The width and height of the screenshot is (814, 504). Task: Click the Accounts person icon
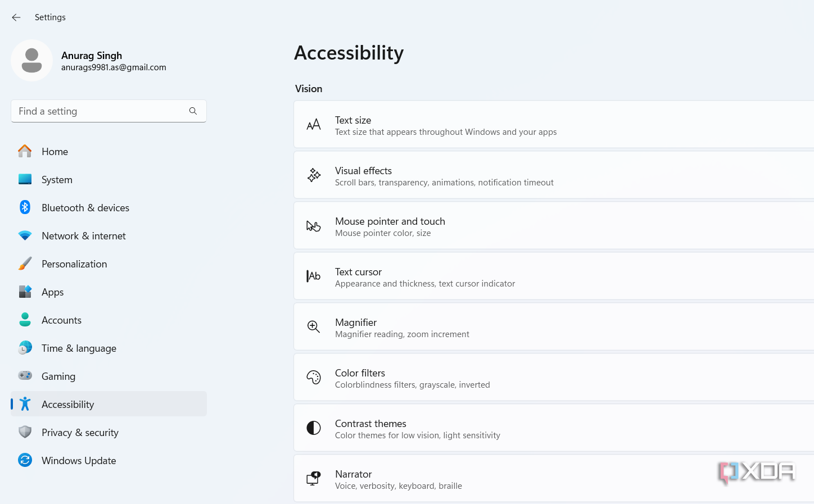pyautogui.click(x=25, y=320)
